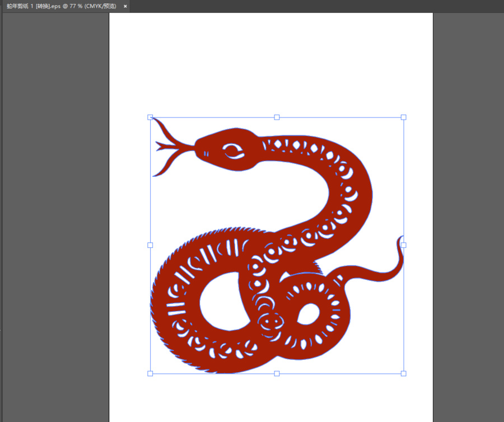Click the top-right bounding box handle
504x422 pixels.
point(404,117)
